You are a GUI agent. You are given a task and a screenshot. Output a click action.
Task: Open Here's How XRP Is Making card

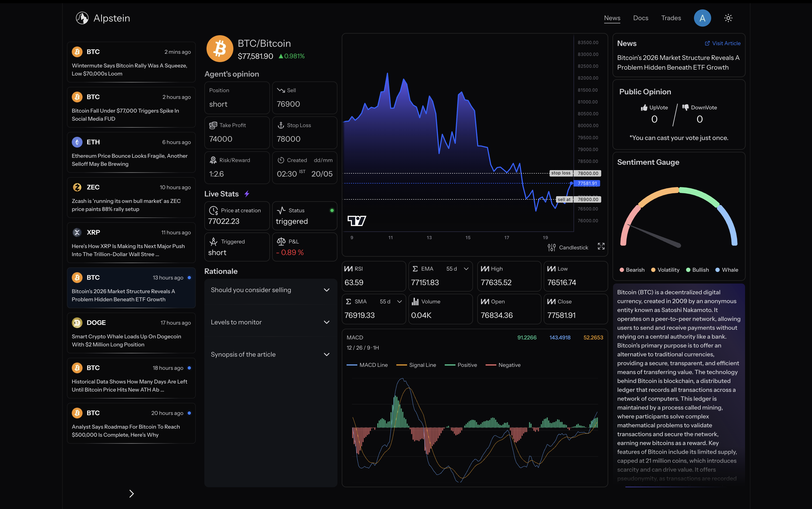[x=131, y=243]
